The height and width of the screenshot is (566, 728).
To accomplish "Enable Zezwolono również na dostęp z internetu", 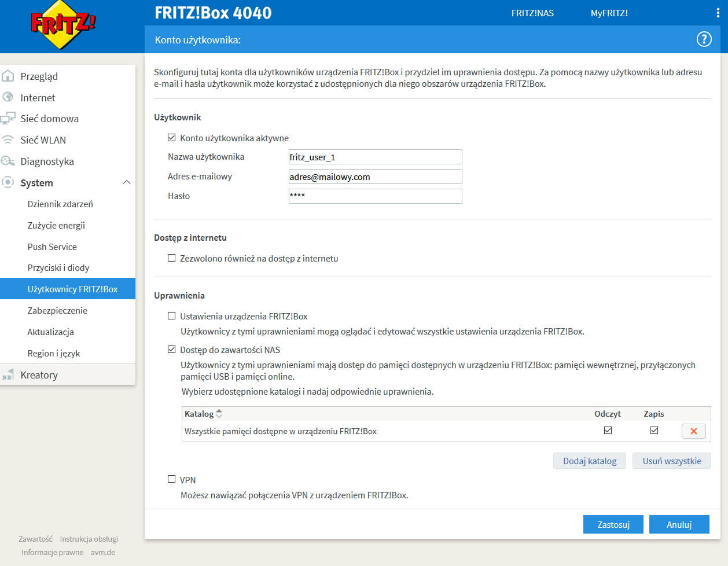I will [172, 259].
